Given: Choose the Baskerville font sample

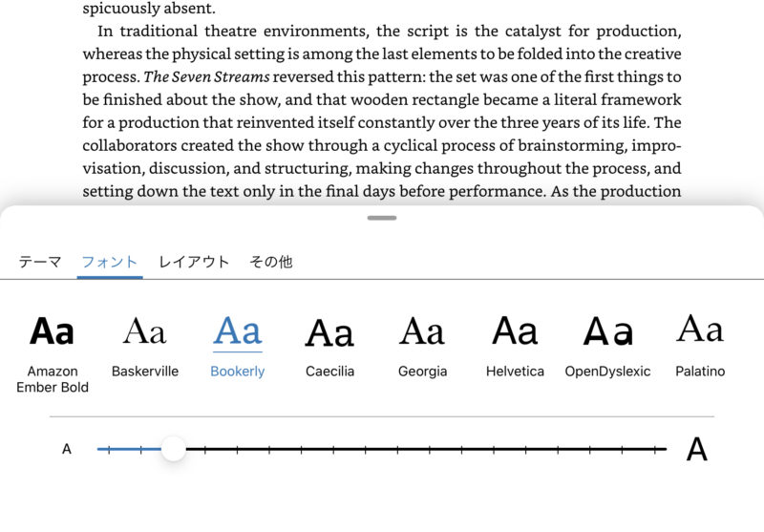Looking at the screenshot, I should pyautogui.click(x=145, y=347).
